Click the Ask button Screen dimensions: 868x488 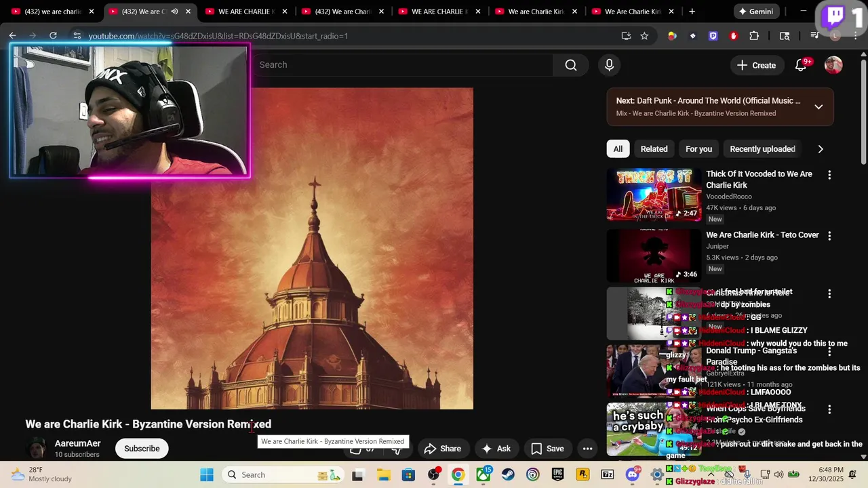click(496, 449)
